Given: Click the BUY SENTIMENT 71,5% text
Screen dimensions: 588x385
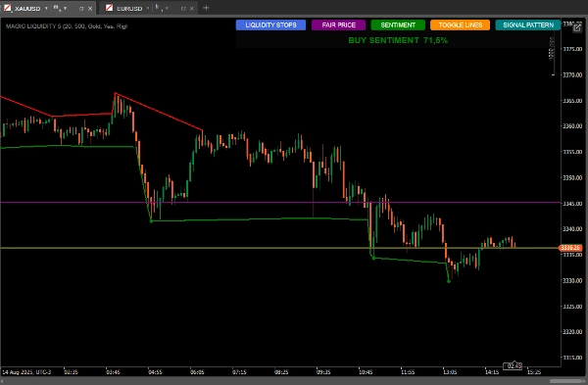Looking at the screenshot, I should point(398,40).
